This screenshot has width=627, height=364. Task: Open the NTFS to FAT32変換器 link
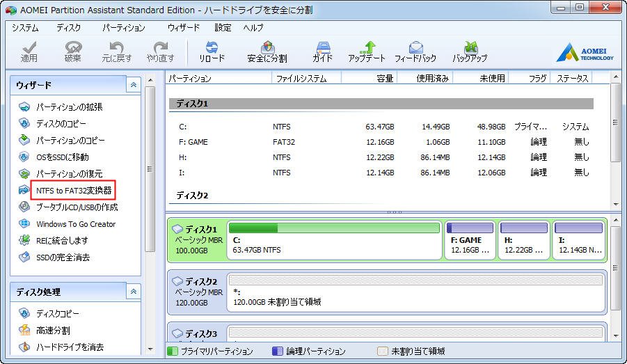pyautogui.click(x=74, y=191)
